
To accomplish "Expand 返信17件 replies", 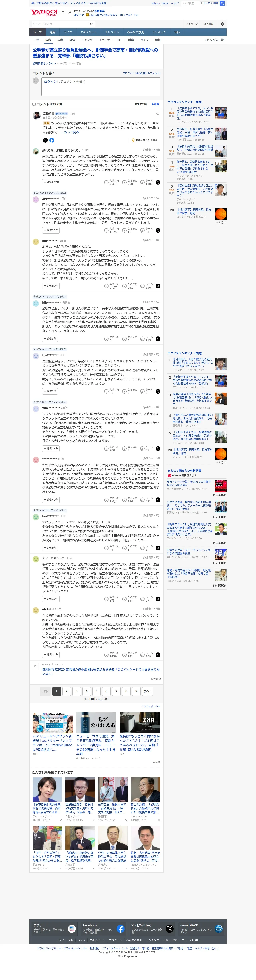I will (51, 599).
